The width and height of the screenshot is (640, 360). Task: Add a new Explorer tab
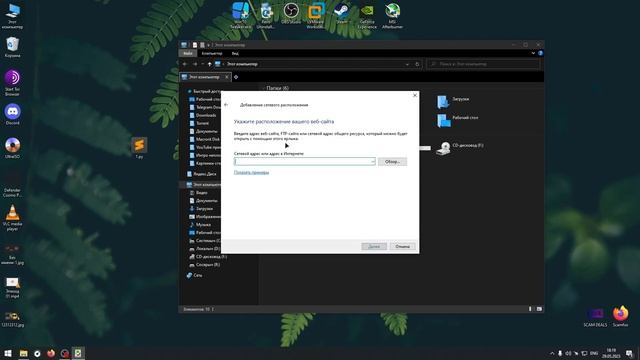tap(236, 77)
